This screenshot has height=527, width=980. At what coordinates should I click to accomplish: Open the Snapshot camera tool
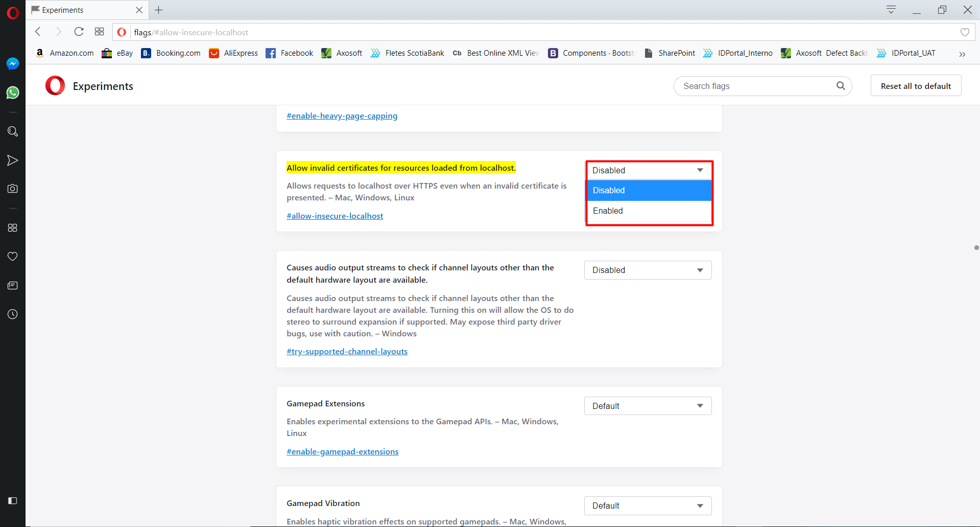pyautogui.click(x=13, y=189)
